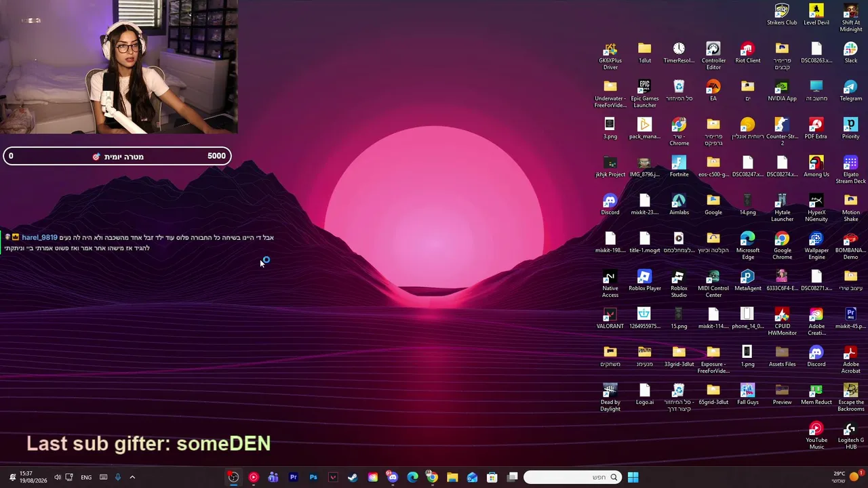The image size is (868, 488).
Task: Open MIDI Control Center desktop icon
Action: click(713, 283)
